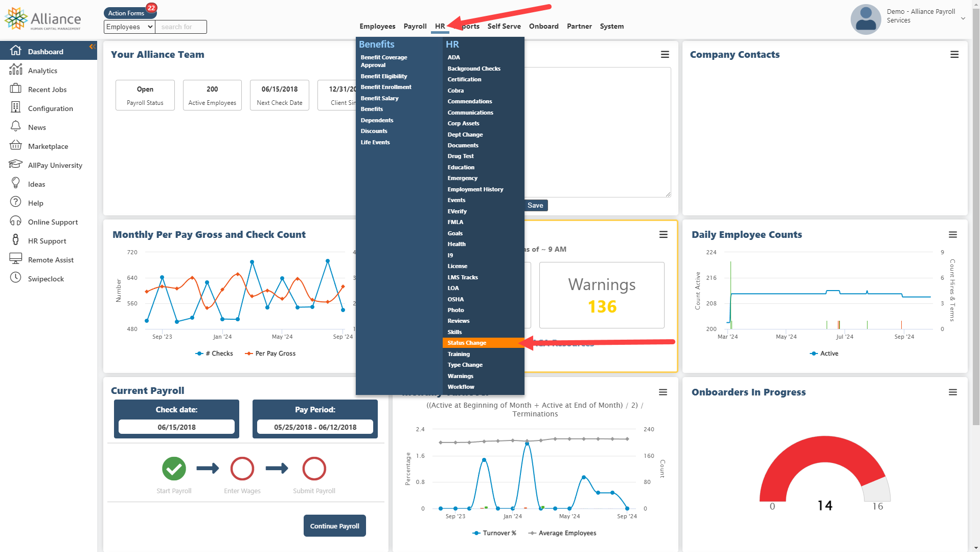Open the HR top menu
The height and width of the screenshot is (552, 980).
point(440,27)
